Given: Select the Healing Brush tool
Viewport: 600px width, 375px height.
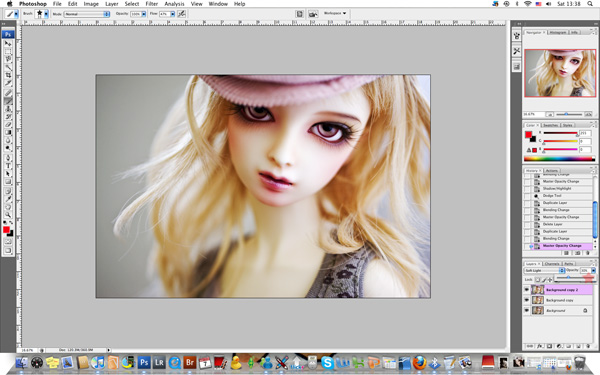Looking at the screenshot, I should coord(8,93).
